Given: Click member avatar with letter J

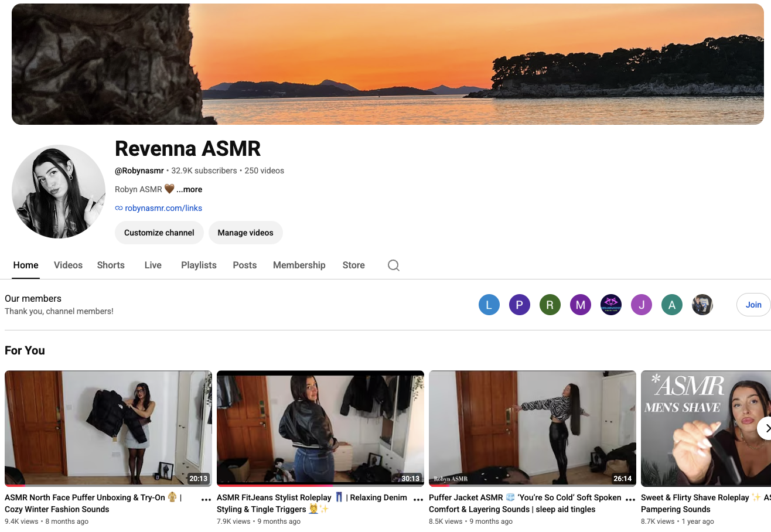Looking at the screenshot, I should 642,305.
